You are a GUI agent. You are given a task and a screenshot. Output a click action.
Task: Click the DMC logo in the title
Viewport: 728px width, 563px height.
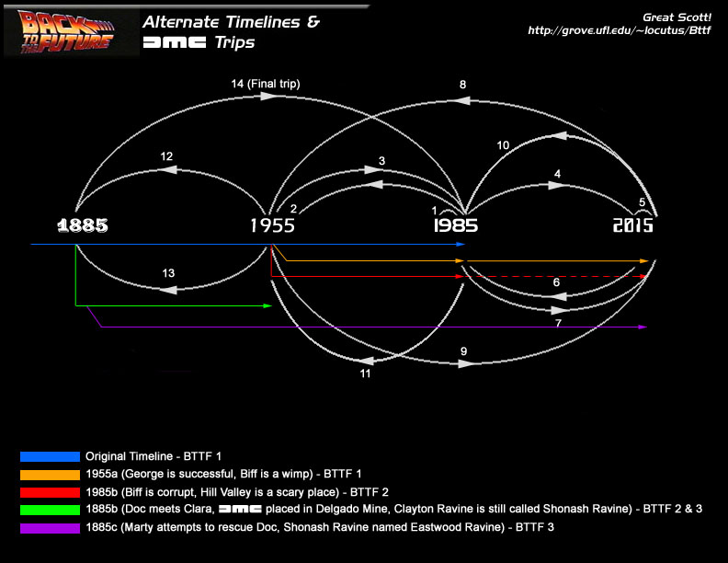175,42
